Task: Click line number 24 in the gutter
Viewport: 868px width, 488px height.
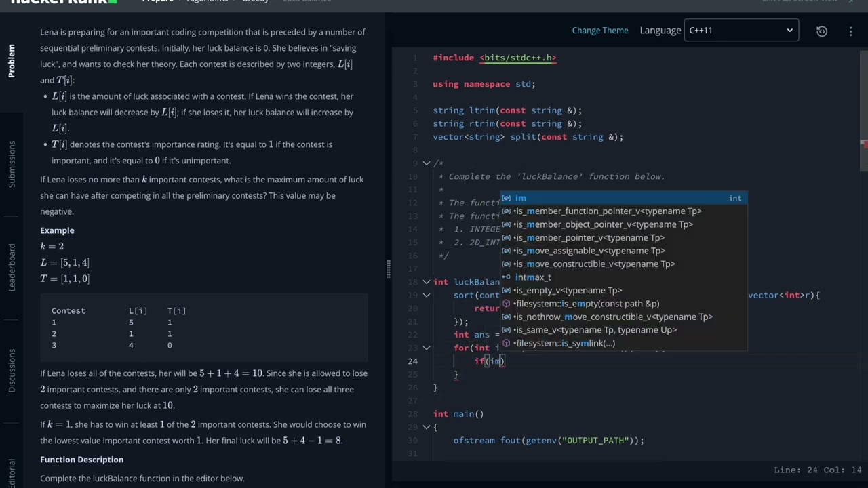Action: click(x=412, y=361)
